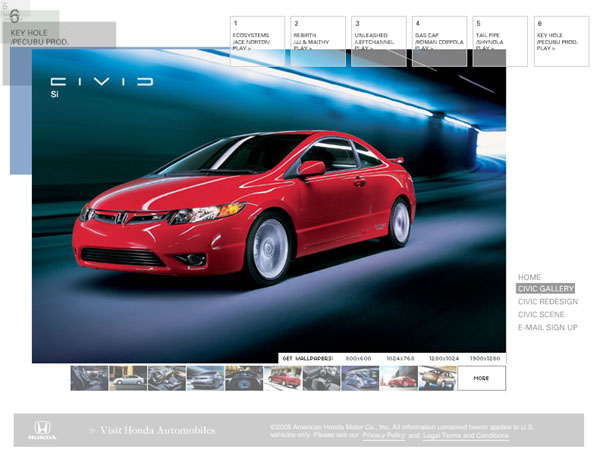Select blue glowing dashboard gauge thumbnail
The height and width of the screenshot is (459, 600).
coord(244,378)
